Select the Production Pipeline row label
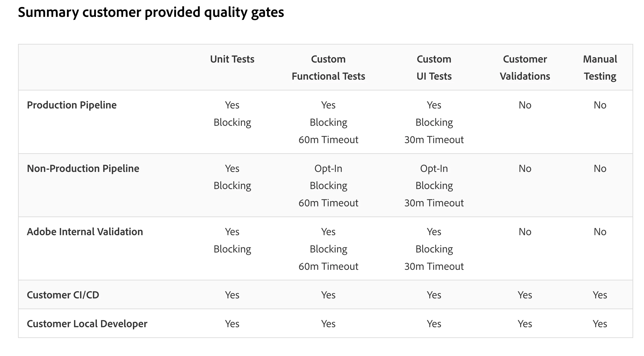The image size is (644, 356). 71,105
